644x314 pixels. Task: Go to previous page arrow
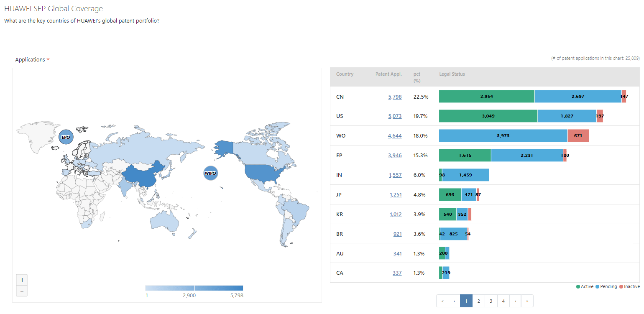[x=455, y=301]
